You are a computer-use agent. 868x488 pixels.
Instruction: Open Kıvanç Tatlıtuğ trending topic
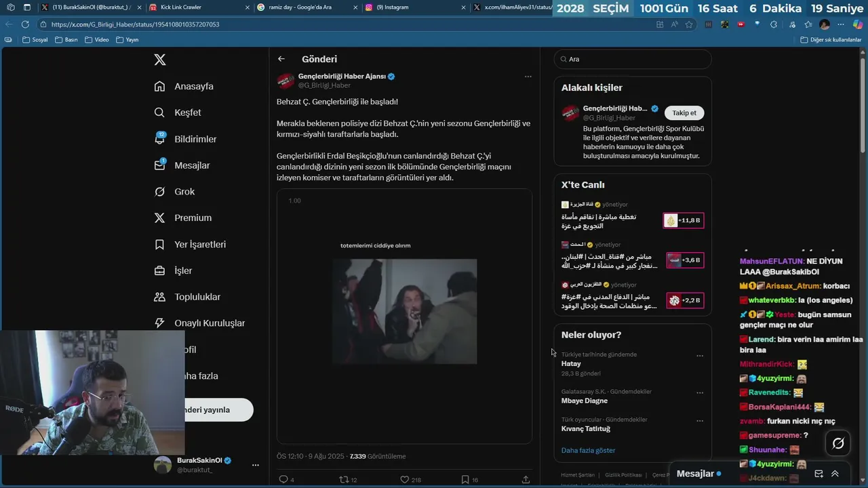[x=585, y=428]
